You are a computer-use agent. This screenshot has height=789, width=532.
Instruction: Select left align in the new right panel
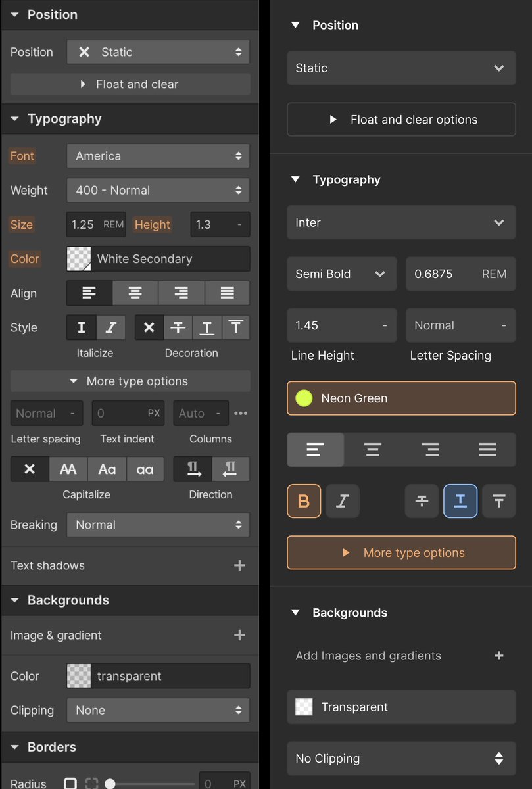316,450
